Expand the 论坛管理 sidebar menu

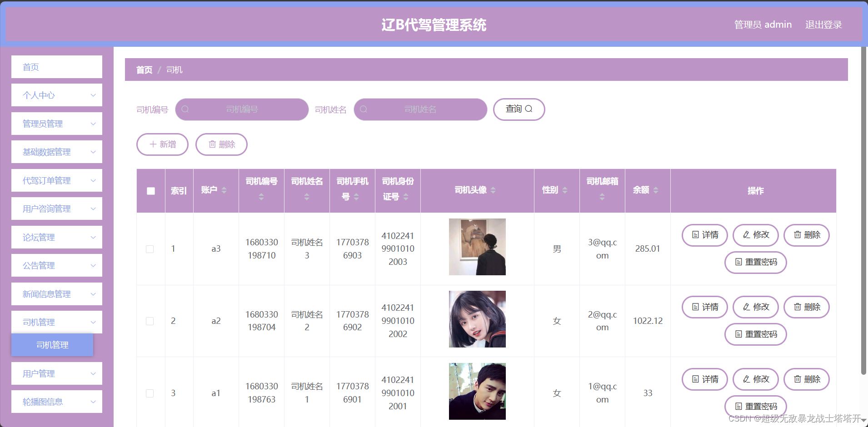(57, 237)
